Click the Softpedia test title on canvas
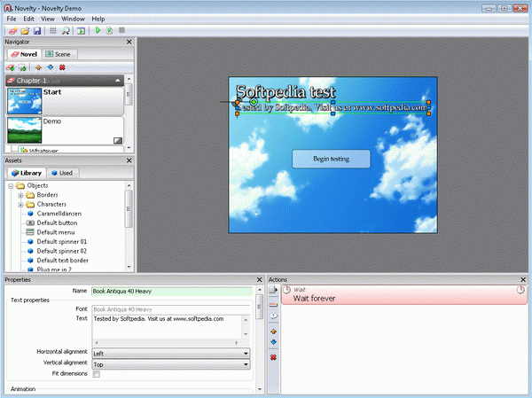Image resolution: width=532 pixels, height=398 pixels. [286, 91]
